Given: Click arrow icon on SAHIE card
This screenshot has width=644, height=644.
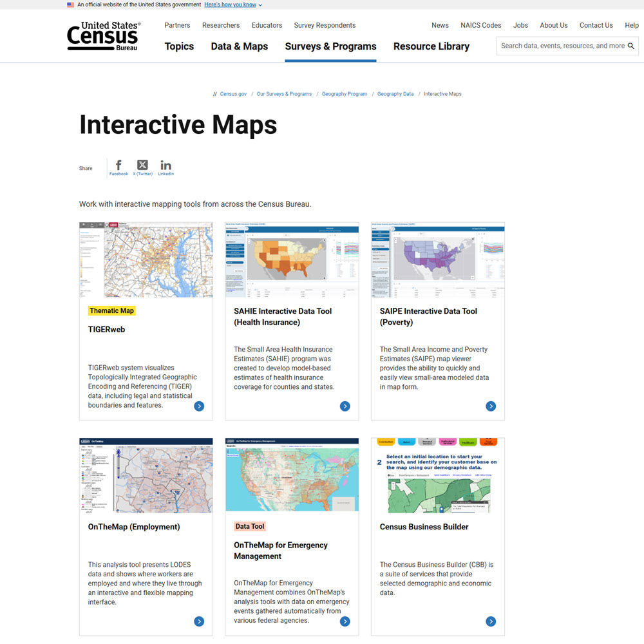Looking at the screenshot, I should point(345,406).
